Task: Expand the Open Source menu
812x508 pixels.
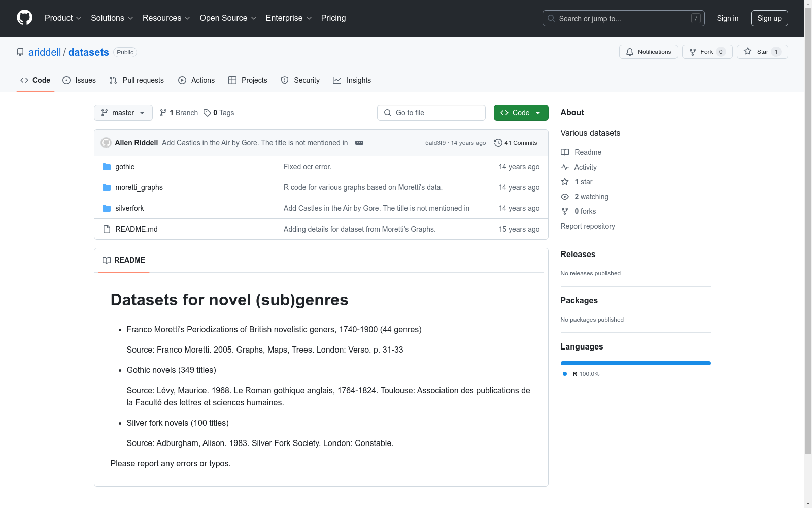Action: click(228, 18)
